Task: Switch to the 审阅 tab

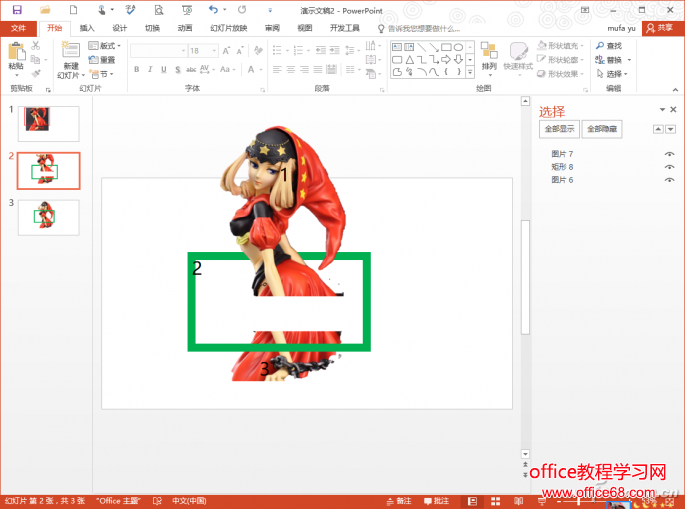Action: click(272, 28)
